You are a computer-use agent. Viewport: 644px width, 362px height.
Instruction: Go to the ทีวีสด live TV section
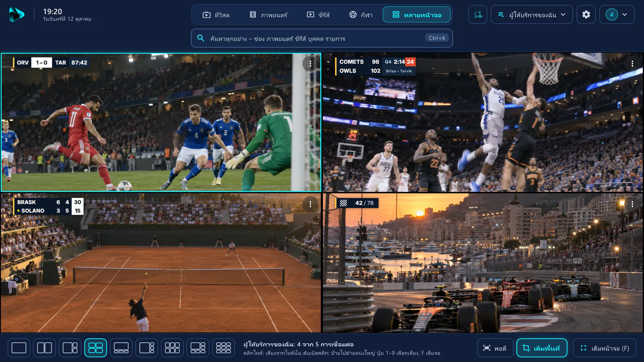pyautogui.click(x=216, y=15)
